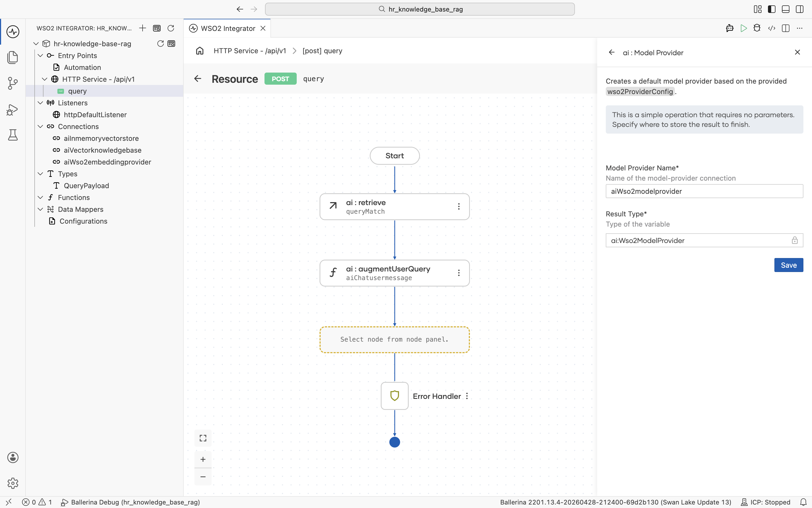The height and width of the screenshot is (508, 812).
Task: Click the Save button
Action: (x=789, y=265)
